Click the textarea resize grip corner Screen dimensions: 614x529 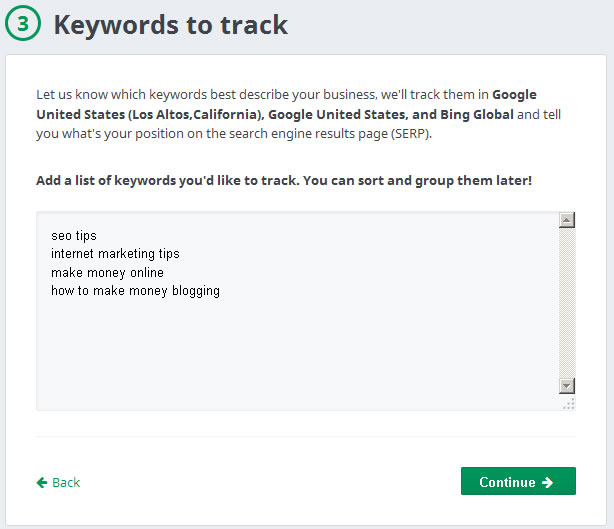point(569,404)
